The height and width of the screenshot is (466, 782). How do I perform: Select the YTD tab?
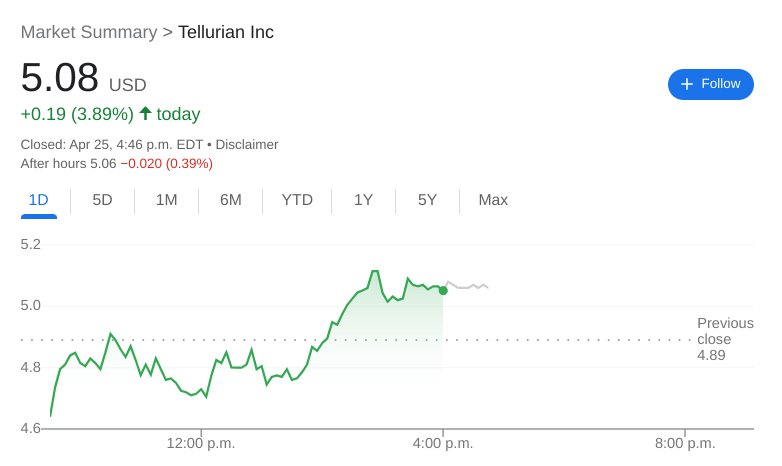(297, 200)
